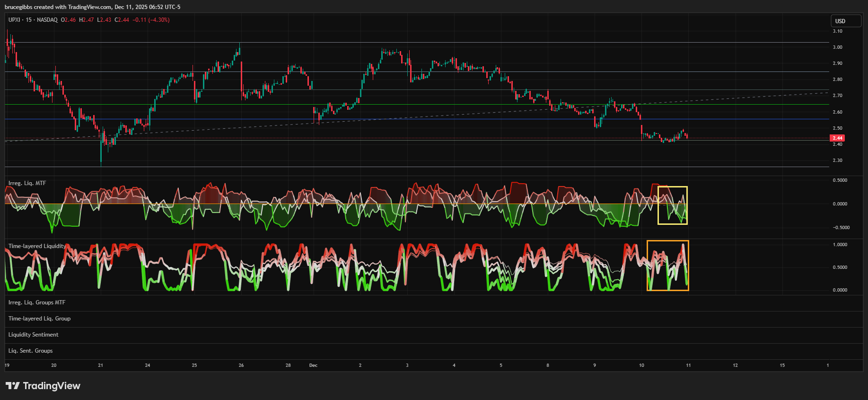Select the yellow rectangle drawing
This screenshot has width=868, height=400.
672,187
